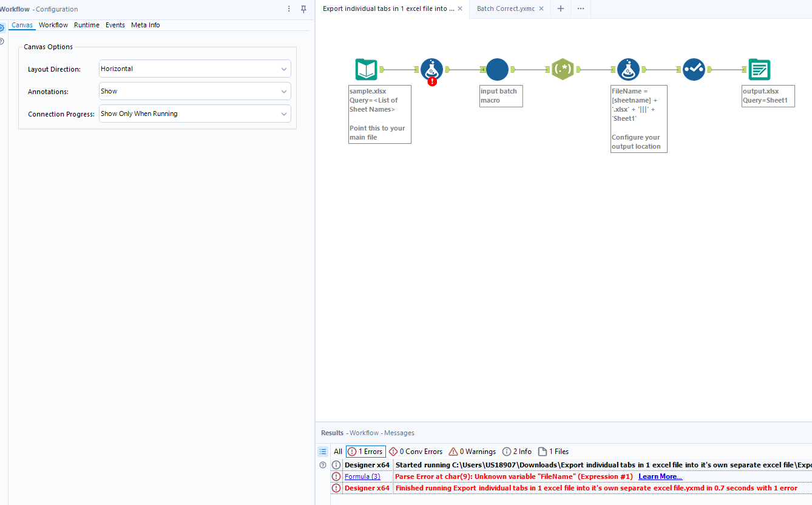Toggle the 2 Info messages filter
Screen dimensions: 812x505
pyautogui.click(x=516, y=451)
